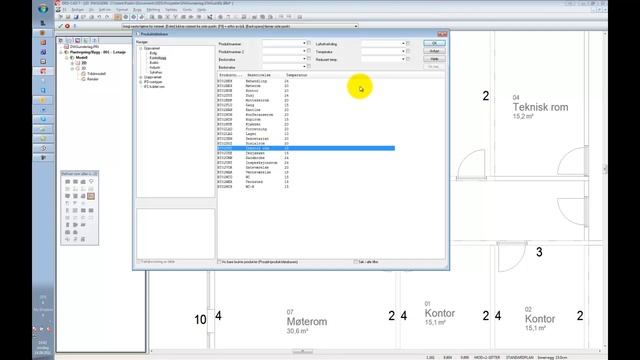This screenshot has width=640, height=360.
Task: Tick the checkbox beside Produktnummer 2 field
Action: pos(309,51)
